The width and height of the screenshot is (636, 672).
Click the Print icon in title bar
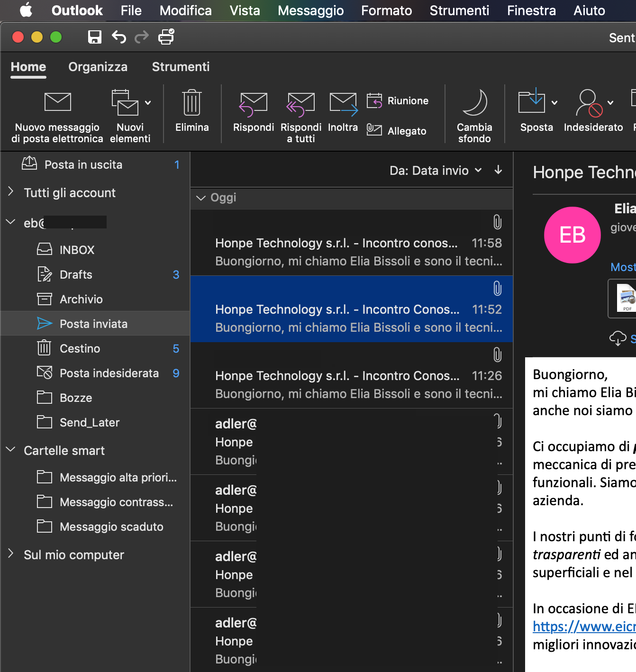pyautogui.click(x=166, y=37)
